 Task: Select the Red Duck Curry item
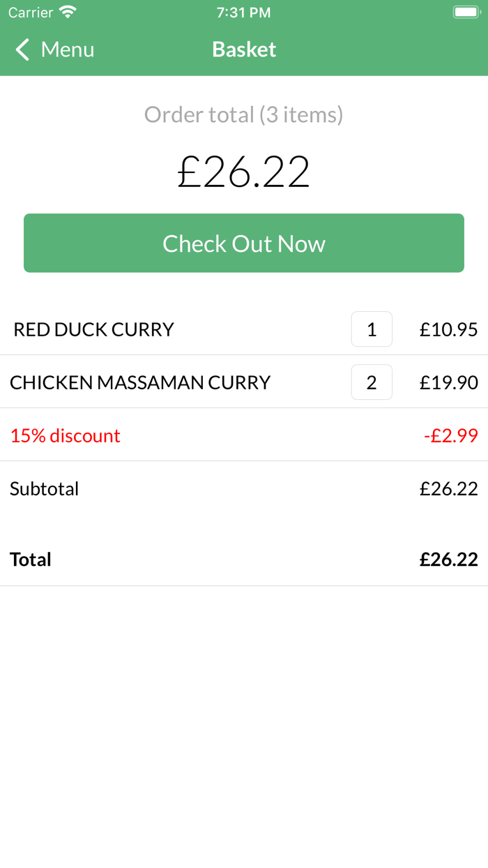tap(93, 329)
